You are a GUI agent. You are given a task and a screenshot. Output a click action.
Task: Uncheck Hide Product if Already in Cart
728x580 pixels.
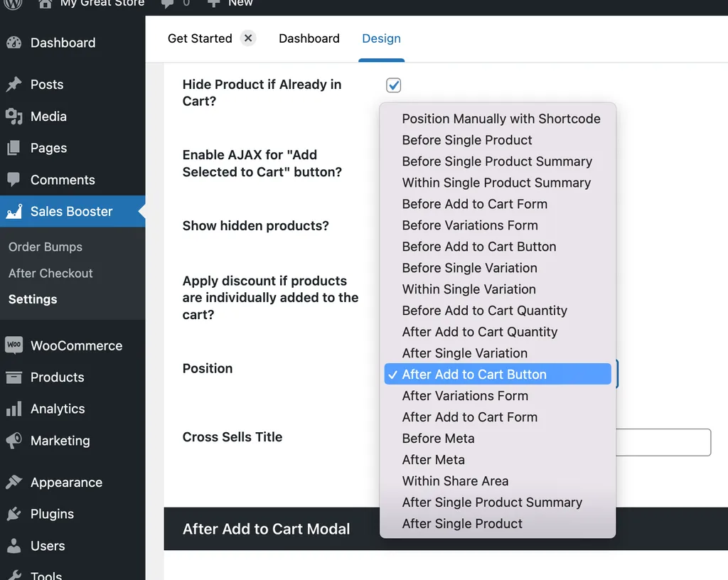(393, 85)
